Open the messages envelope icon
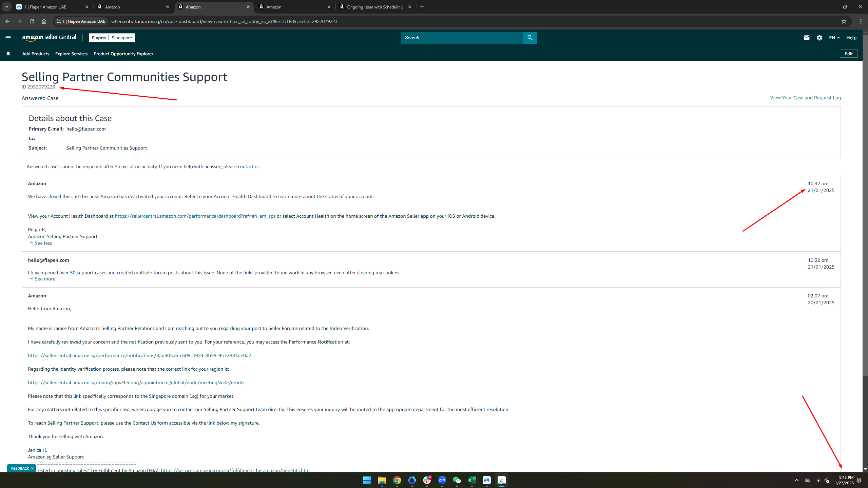 [807, 38]
